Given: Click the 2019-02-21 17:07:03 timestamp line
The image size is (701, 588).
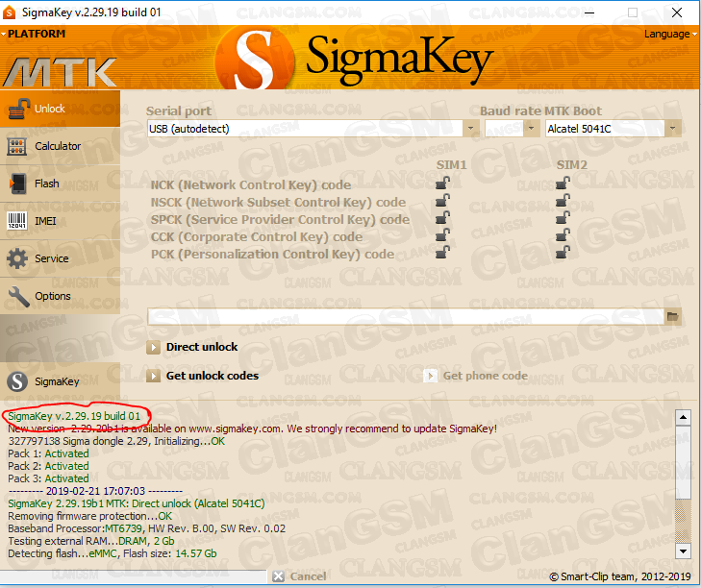Looking at the screenshot, I should coord(95,491).
